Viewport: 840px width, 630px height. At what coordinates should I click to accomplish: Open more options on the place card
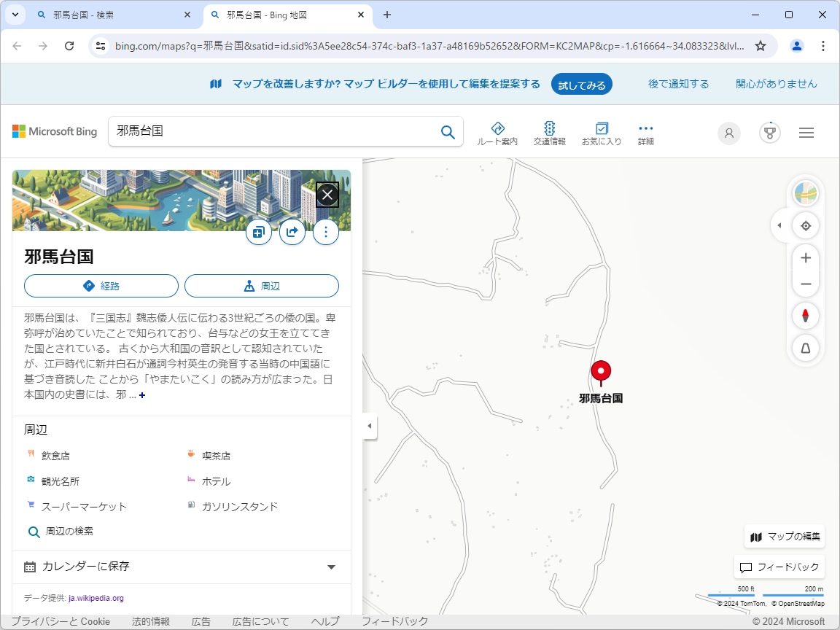326,232
